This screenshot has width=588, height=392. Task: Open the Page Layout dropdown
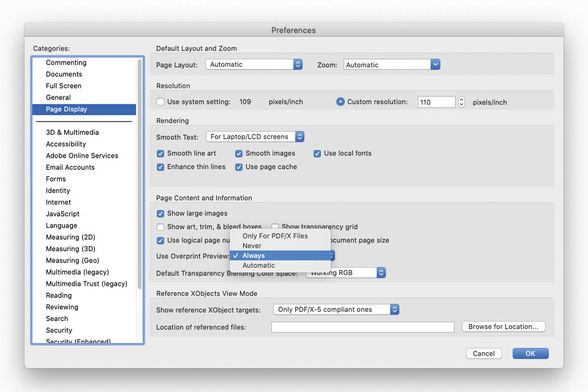tap(254, 64)
